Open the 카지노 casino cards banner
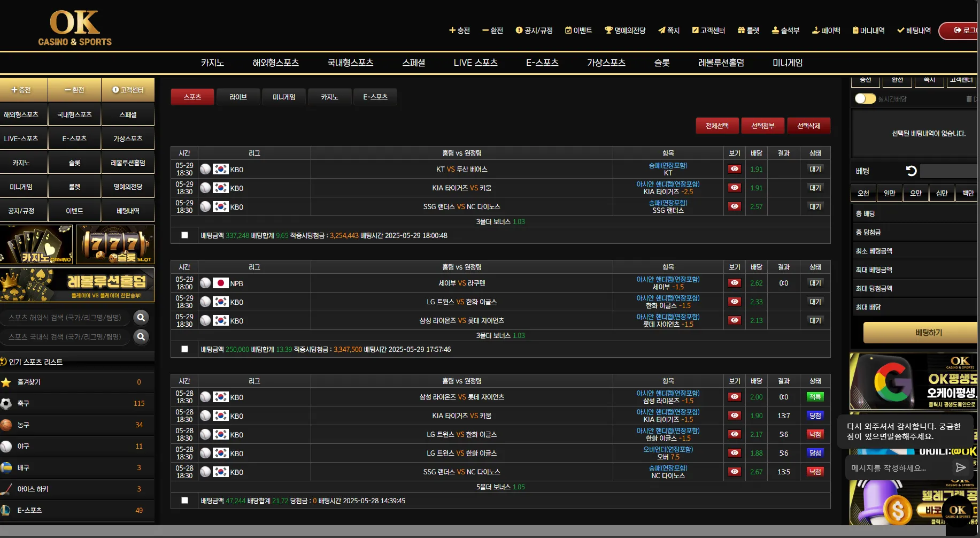 click(36, 244)
